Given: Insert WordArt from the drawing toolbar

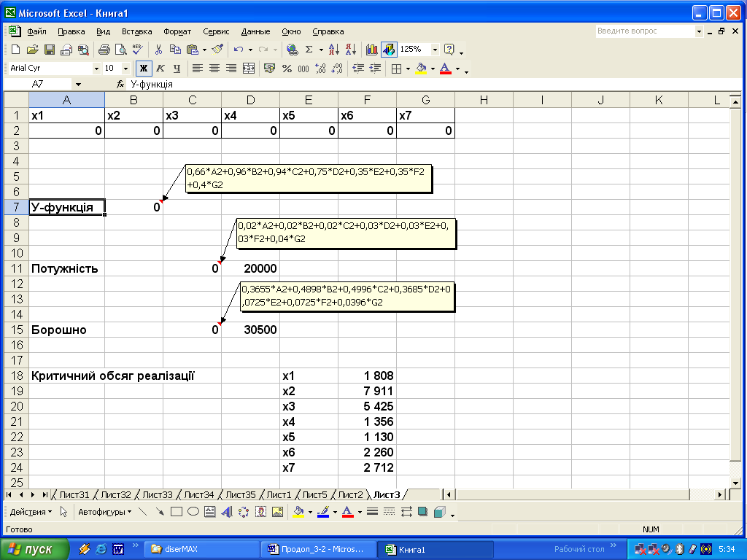Looking at the screenshot, I should tap(226, 512).
